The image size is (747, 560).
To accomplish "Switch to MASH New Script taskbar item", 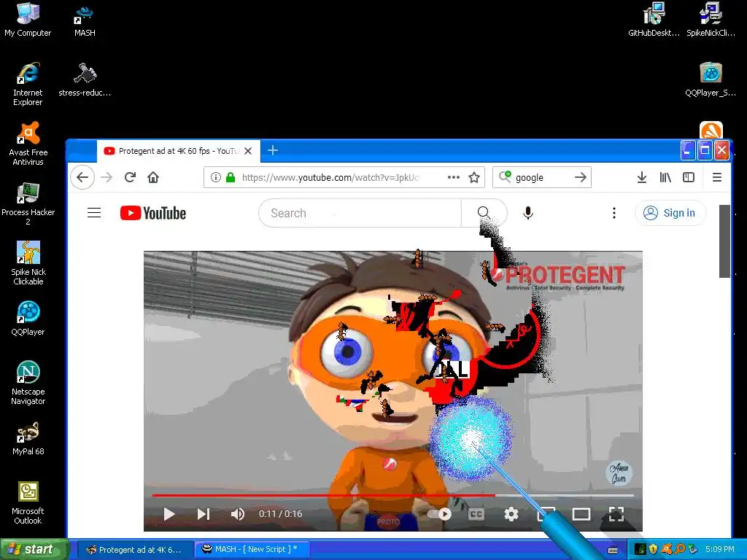I will (x=252, y=550).
